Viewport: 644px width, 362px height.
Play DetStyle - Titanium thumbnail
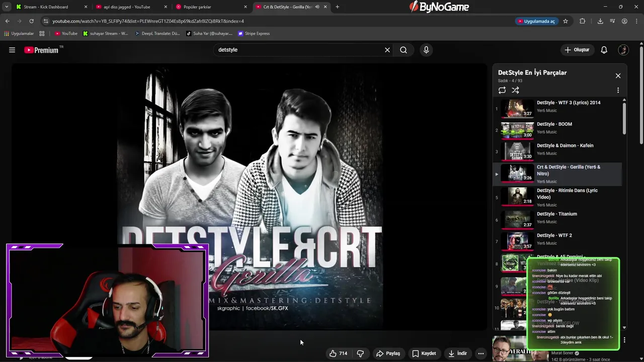(x=517, y=219)
